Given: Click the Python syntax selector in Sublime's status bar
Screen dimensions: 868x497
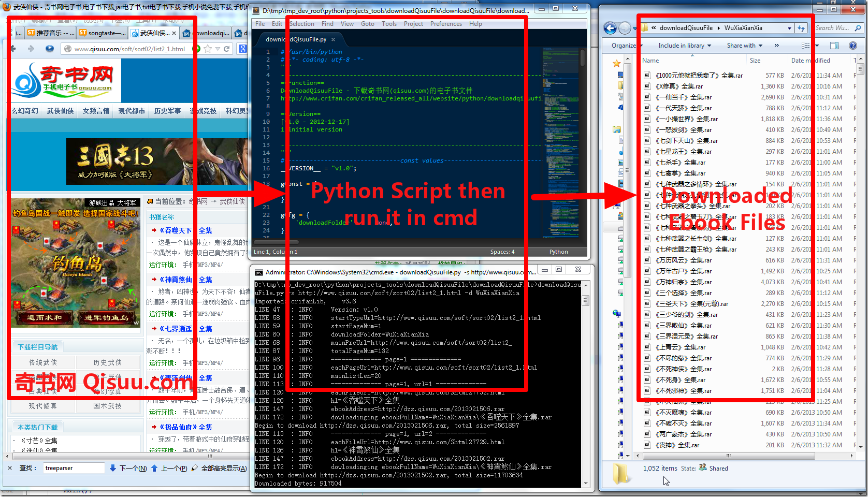Looking at the screenshot, I should [558, 252].
